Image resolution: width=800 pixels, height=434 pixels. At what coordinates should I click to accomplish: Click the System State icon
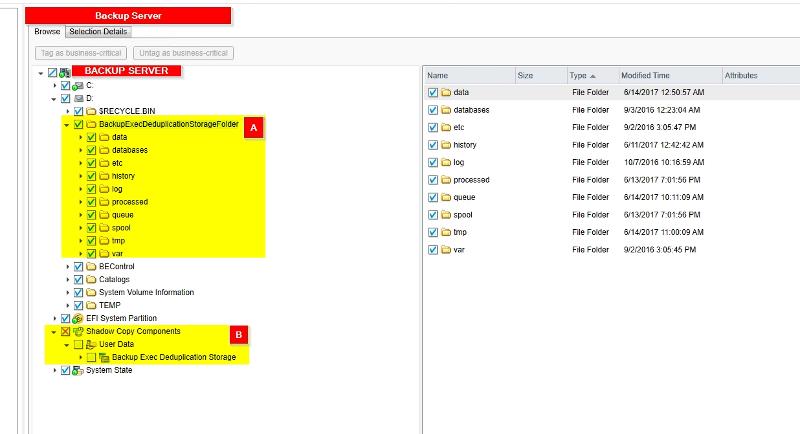click(x=77, y=370)
